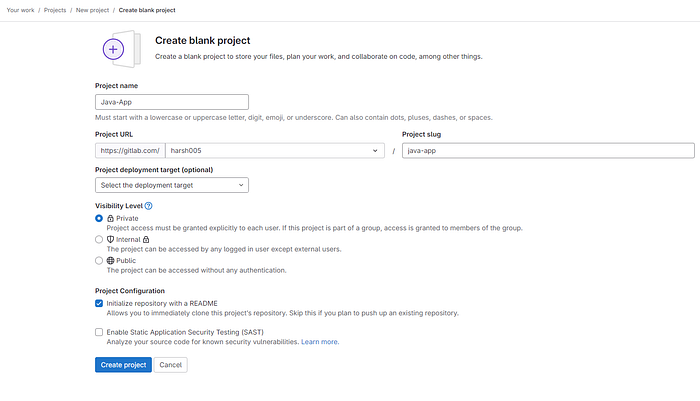The width and height of the screenshot is (700, 401).
Task: Navigate to New project breadcrumb
Action: (92, 10)
